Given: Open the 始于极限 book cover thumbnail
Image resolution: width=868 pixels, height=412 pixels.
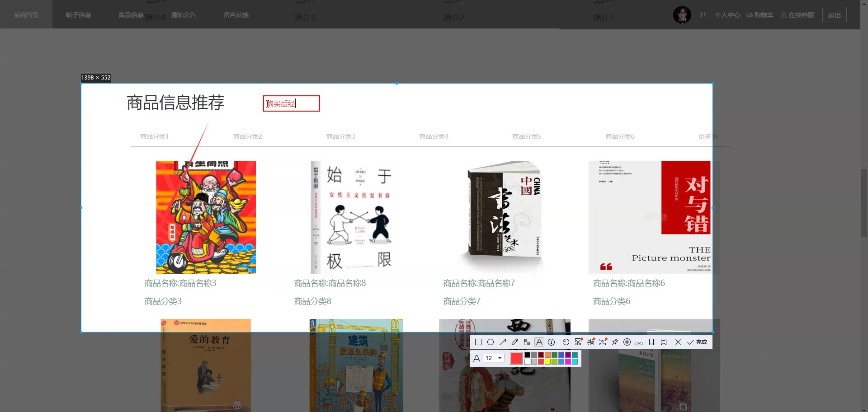Looking at the screenshot, I should [x=355, y=217].
